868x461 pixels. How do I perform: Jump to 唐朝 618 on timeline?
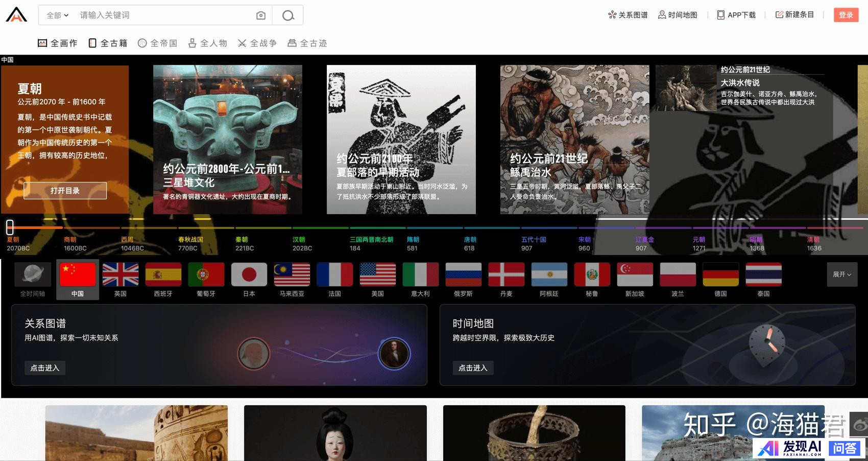pos(470,244)
